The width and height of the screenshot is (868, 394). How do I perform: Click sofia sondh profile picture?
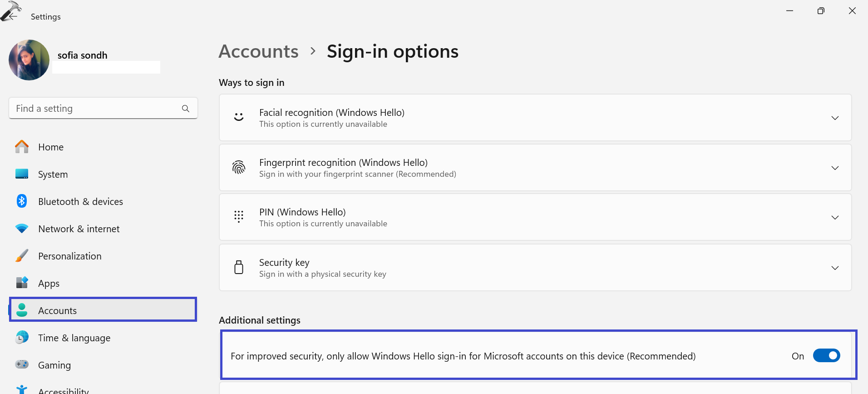pyautogui.click(x=29, y=60)
